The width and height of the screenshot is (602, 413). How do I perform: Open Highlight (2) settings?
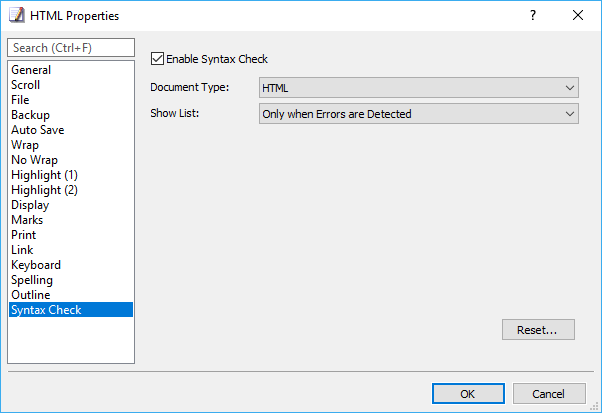coord(45,190)
